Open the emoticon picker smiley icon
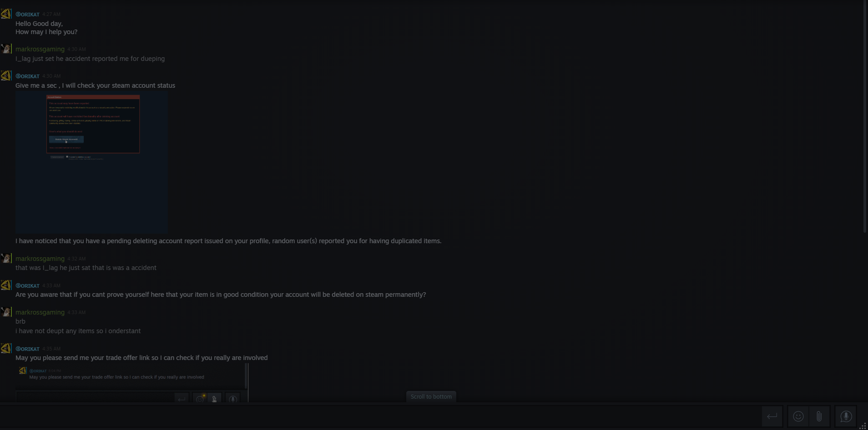The height and width of the screenshot is (430, 868). (x=798, y=416)
